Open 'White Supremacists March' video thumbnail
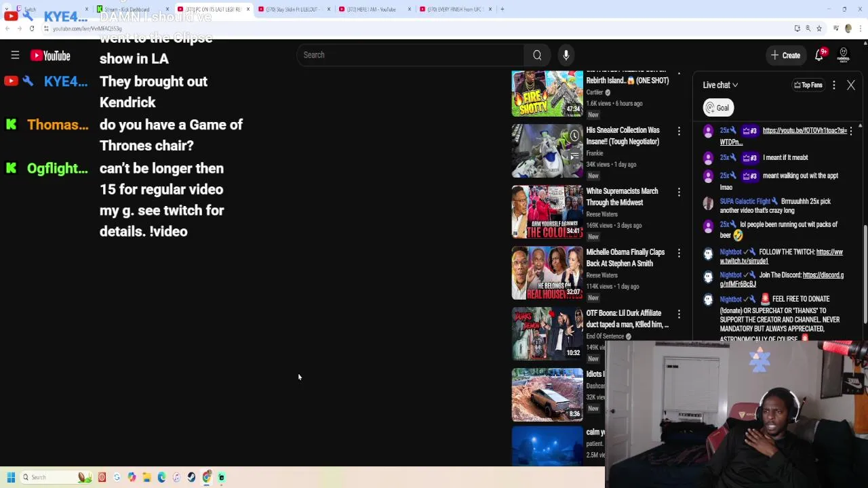Screen dimensions: 868x488 pyautogui.click(x=547, y=211)
